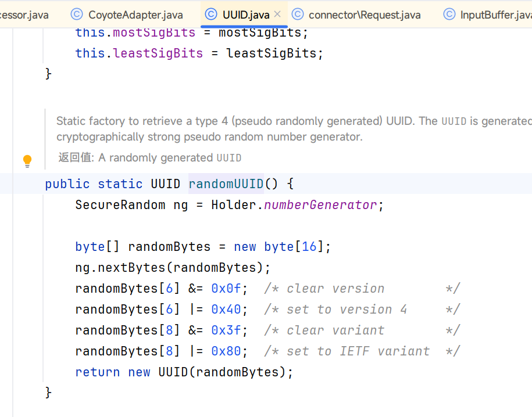Click leastSigBits field in the assignment

coord(158,53)
